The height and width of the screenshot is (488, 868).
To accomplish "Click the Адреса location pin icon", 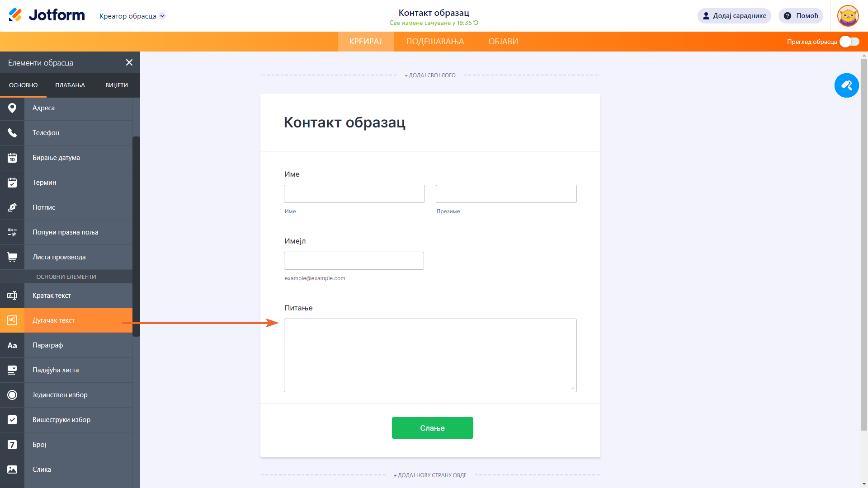I will [12, 108].
